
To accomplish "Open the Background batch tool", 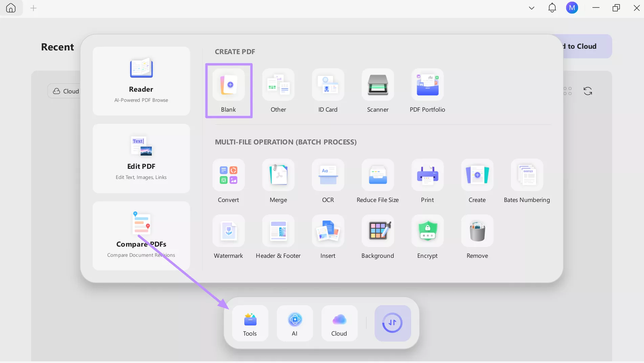I will pos(377,237).
